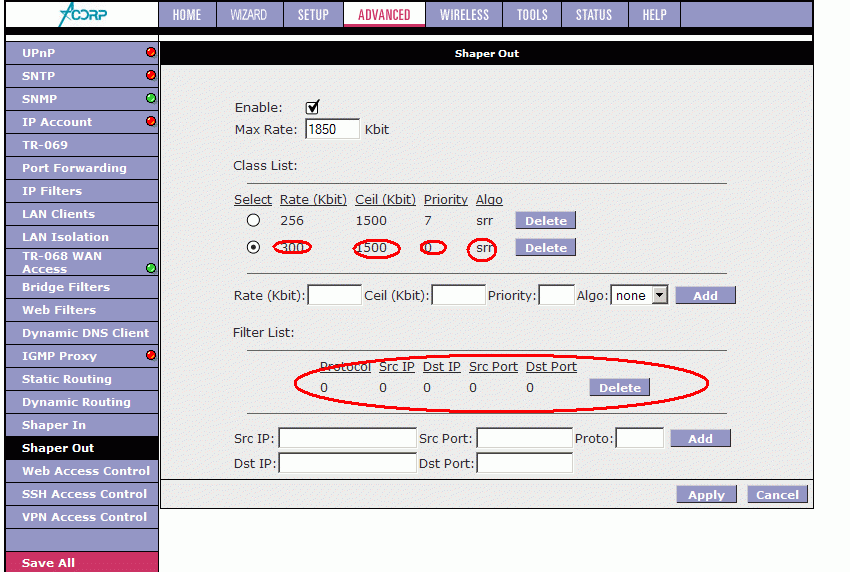This screenshot has width=850, height=572.
Task: Click the Save All button
Action: tap(82, 562)
